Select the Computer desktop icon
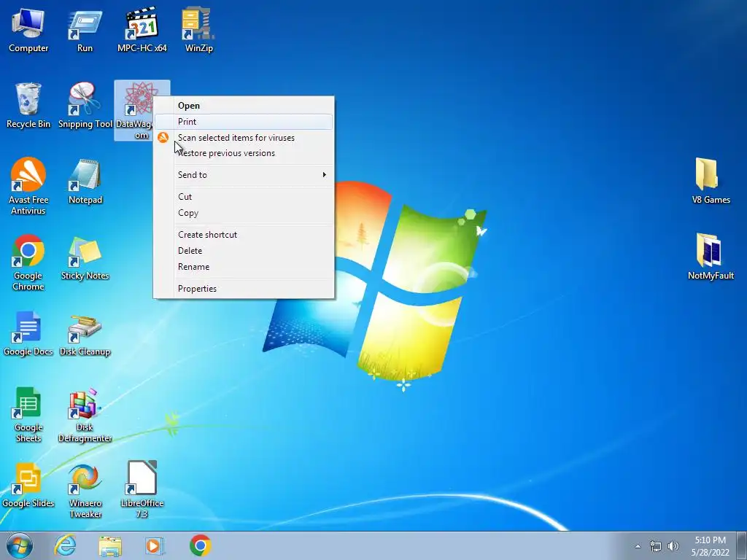 click(x=28, y=29)
